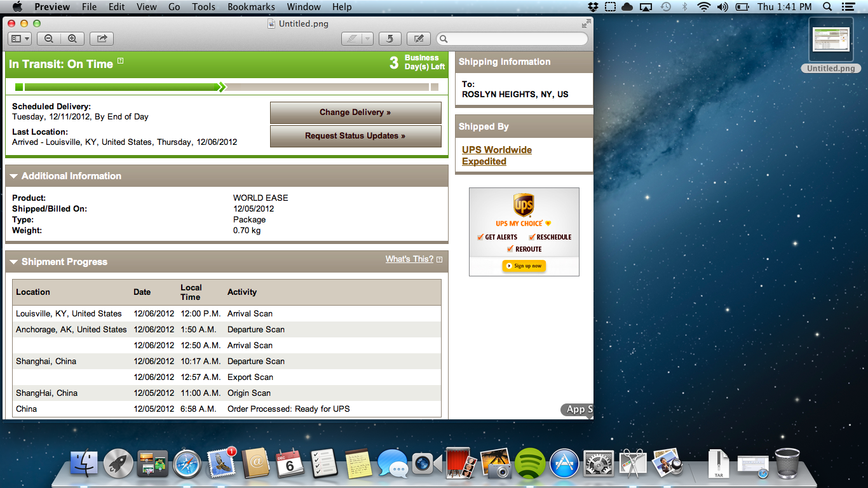Screen dimensions: 868x488
Task: Open the volume control in menu bar
Action: [x=722, y=7]
